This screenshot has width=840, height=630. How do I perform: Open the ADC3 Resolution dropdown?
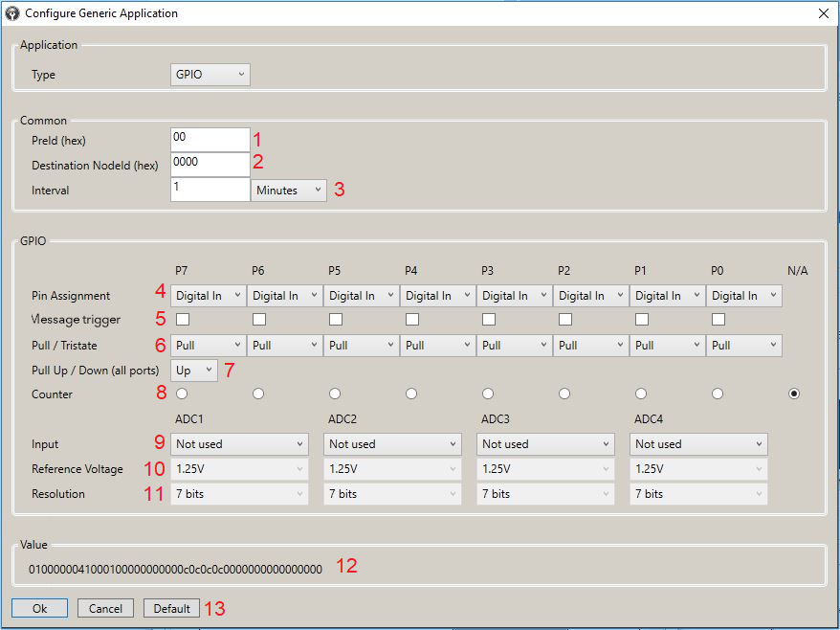545,494
